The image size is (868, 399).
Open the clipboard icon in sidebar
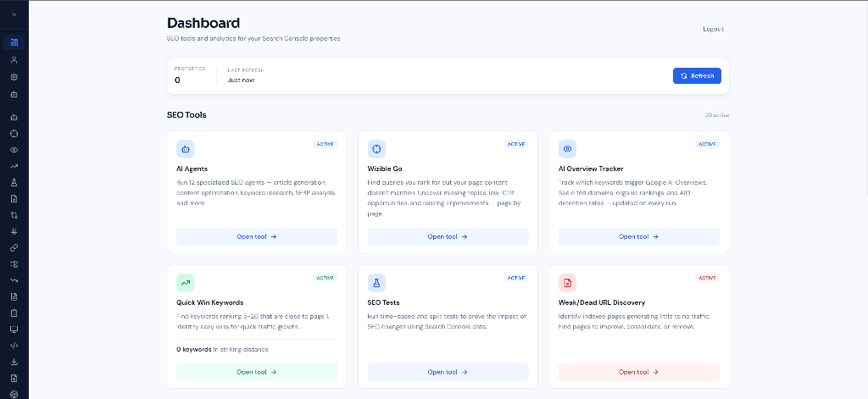[x=14, y=313]
